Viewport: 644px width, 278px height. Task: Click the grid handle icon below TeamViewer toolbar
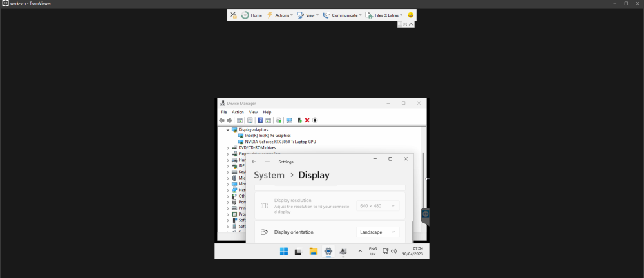[x=400, y=24]
